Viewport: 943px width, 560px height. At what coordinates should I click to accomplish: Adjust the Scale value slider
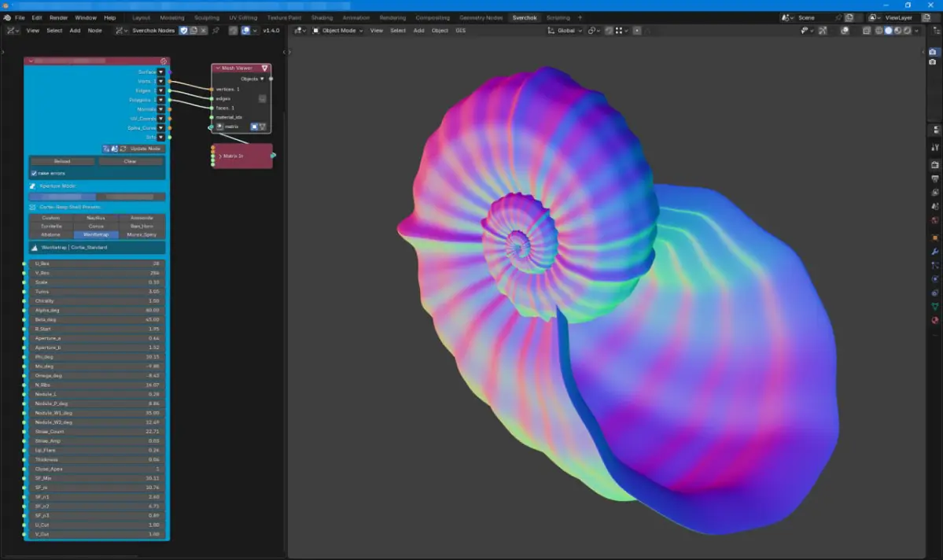pyautogui.click(x=97, y=282)
